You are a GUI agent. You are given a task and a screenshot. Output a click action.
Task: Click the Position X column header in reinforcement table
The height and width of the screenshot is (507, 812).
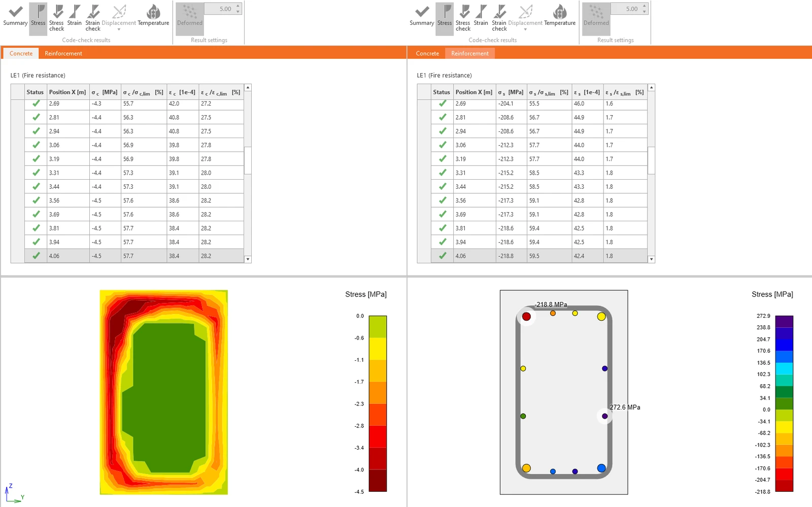474,92
